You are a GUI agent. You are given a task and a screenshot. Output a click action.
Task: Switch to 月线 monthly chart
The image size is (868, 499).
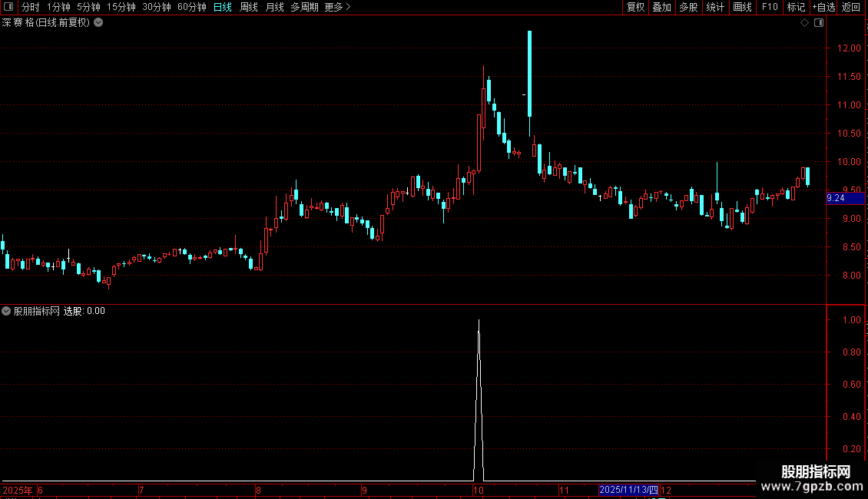[x=274, y=7]
